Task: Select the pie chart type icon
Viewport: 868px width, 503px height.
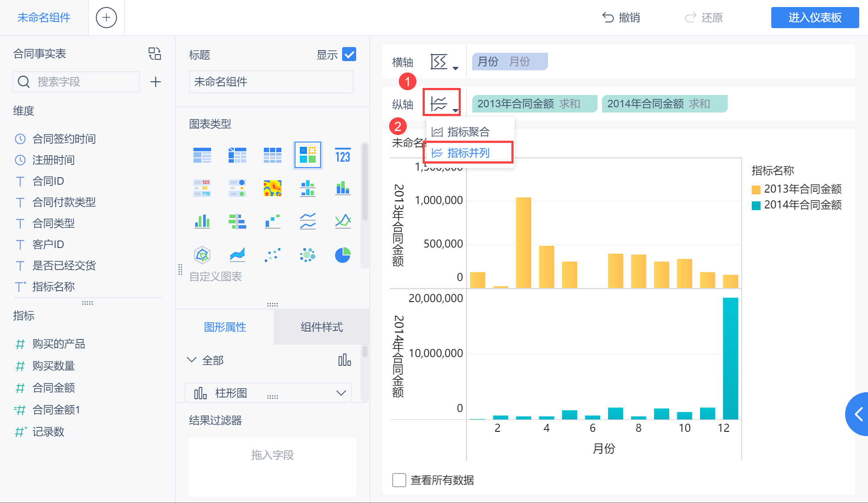Action: tap(343, 255)
